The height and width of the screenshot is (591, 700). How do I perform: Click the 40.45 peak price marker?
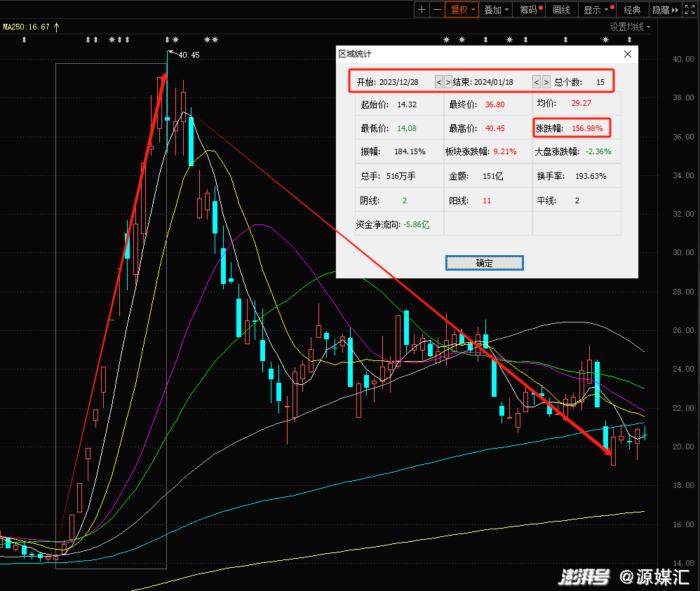(188, 55)
